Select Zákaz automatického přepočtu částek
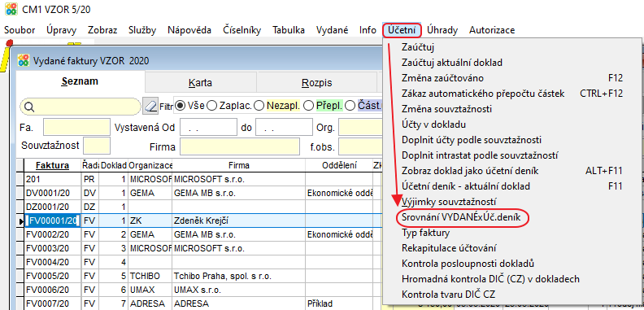This screenshot has height=310, width=644. (511, 94)
